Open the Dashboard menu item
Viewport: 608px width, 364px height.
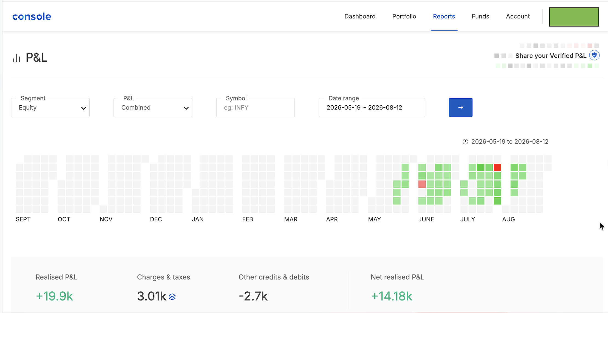[x=360, y=16]
